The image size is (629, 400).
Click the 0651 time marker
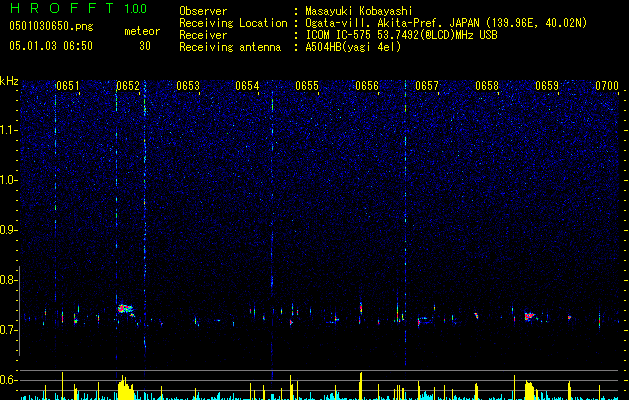pyautogui.click(x=68, y=86)
